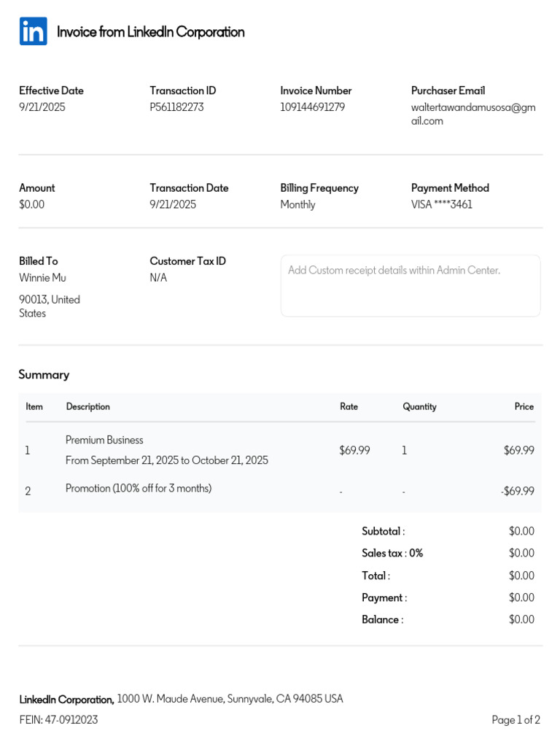Viewport: 560px width, 747px height.
Task: Select the Premium Business item description
Action: coord(104,440)
